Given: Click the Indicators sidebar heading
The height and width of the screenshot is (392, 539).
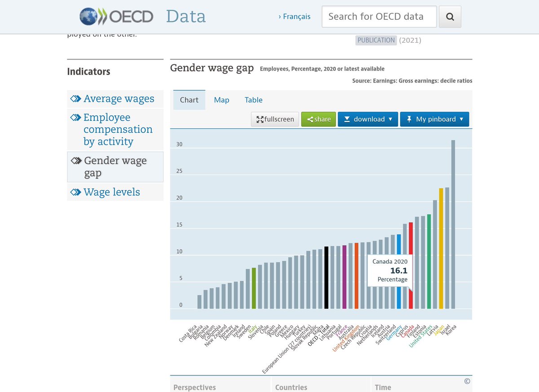Looking at the screenshot, I should 88,71.
